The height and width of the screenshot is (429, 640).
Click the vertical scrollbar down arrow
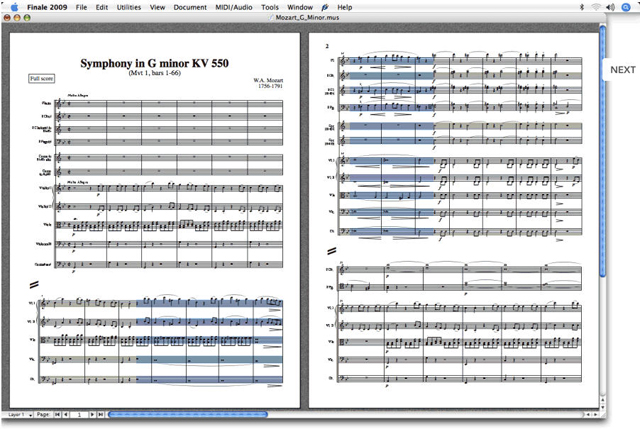coord(602,407)
